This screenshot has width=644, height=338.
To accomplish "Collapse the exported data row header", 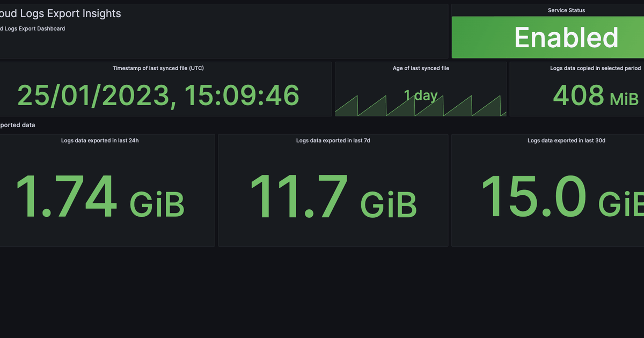I will pyautogui.click(x=18, y=125).
